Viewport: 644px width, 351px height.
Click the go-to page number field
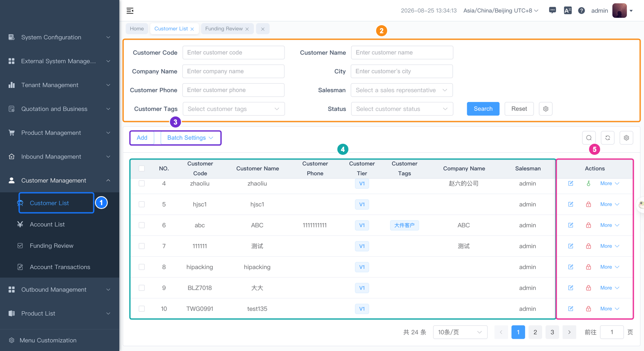(612, 332)
